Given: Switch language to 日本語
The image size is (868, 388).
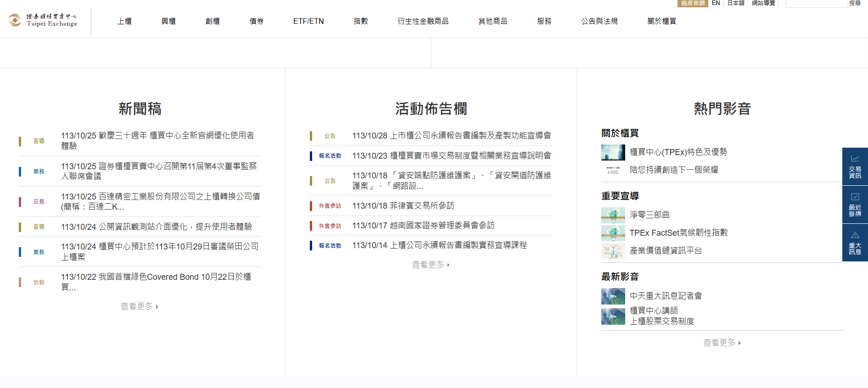Looking at the screenshot, I should [736, 3].
